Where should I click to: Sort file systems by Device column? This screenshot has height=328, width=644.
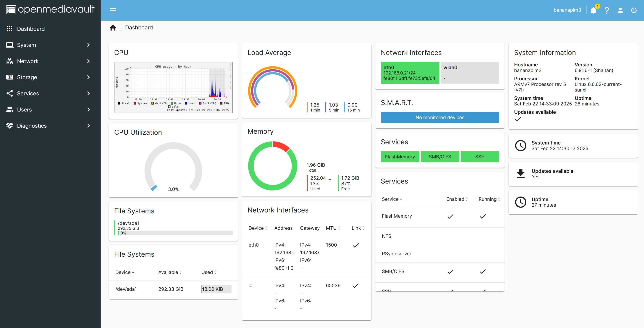(125, 272)
